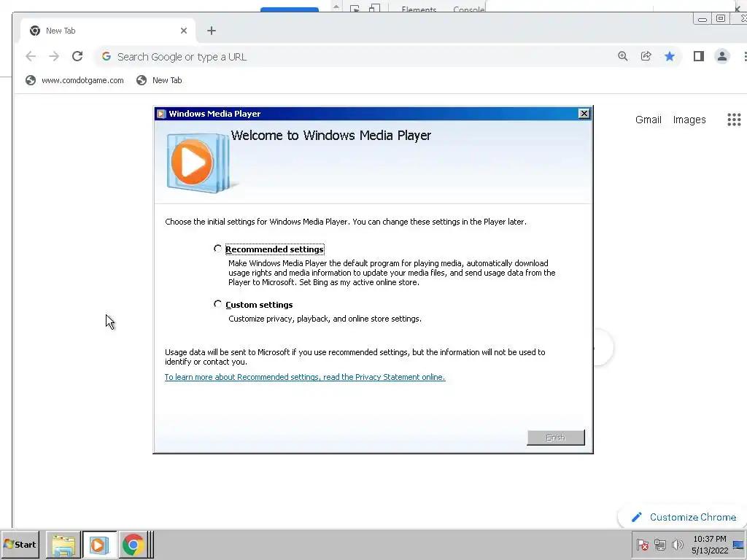Screen dimensions: 747x560
Task: Switch to the New Tab browser tab
Action: pyautogui.click(x=108, y=31)
